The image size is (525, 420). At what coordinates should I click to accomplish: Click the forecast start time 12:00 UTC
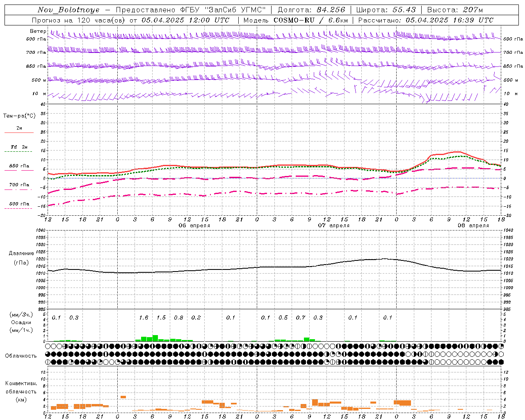click(x=209, y=20)
